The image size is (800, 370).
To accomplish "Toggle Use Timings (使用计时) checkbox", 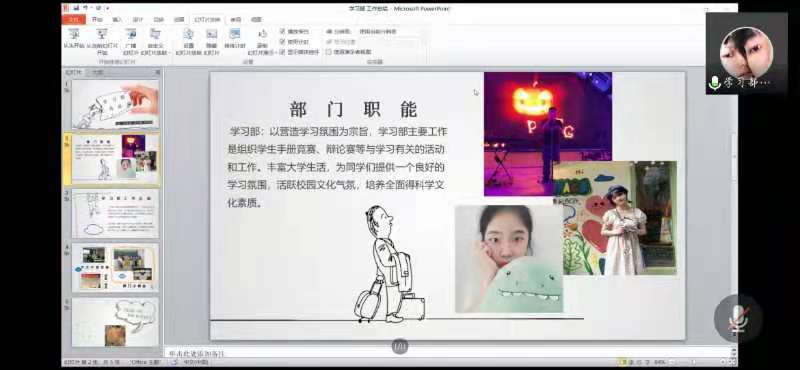I will (x=283, y=41).
